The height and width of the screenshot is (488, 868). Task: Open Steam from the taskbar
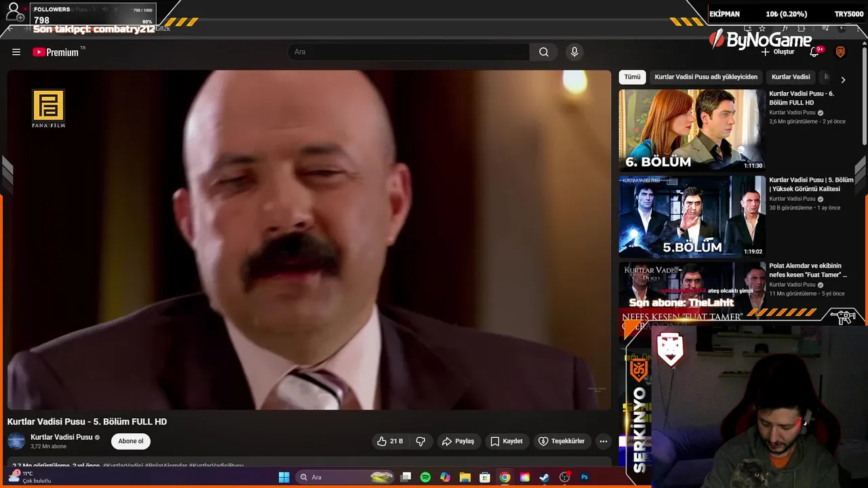click(x=544, y=477)
